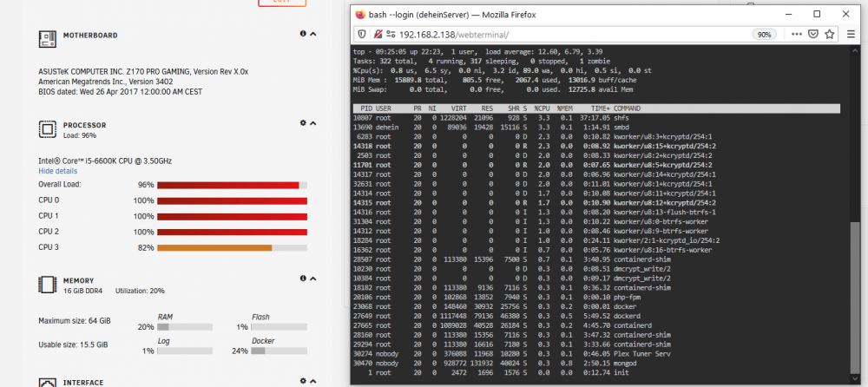Click the init process row
The height and width of the screenshot is (387, 868).
[596, 372]
